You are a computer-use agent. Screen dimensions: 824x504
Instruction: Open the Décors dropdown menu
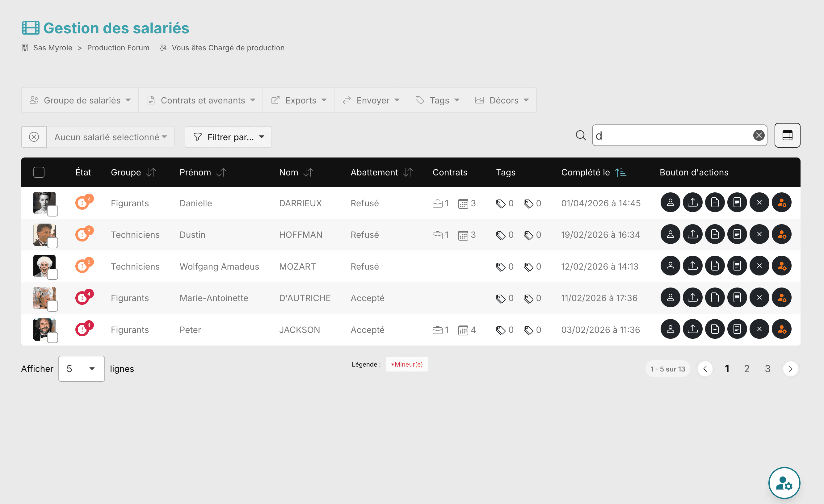(502, 100)
